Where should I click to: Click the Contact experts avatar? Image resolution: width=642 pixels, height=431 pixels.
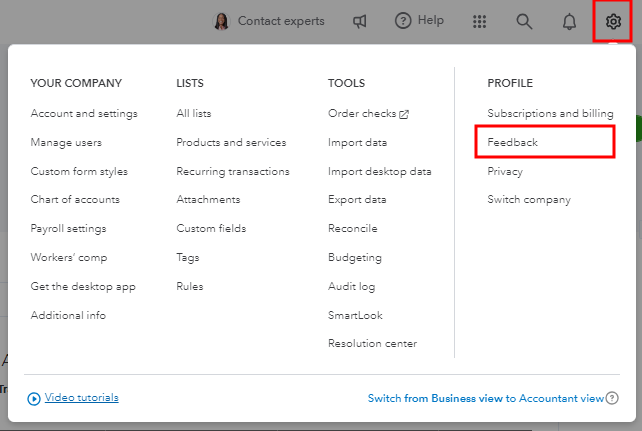tap(222, 21)
